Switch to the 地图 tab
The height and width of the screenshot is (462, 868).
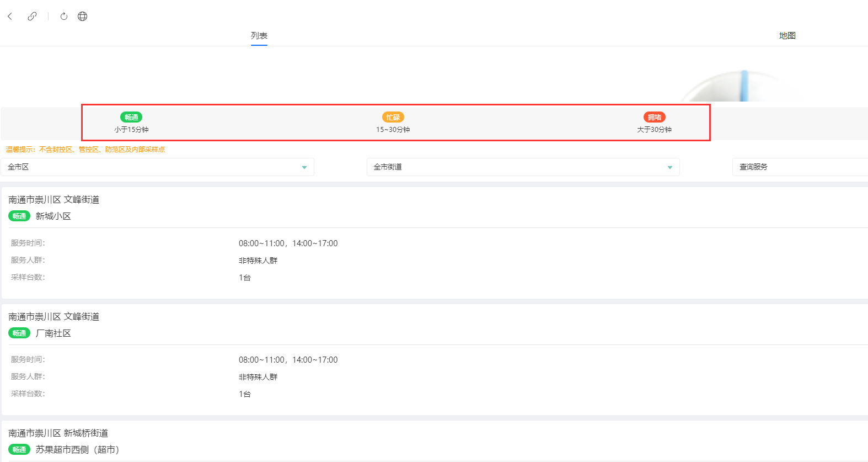(x=787, y=36)
